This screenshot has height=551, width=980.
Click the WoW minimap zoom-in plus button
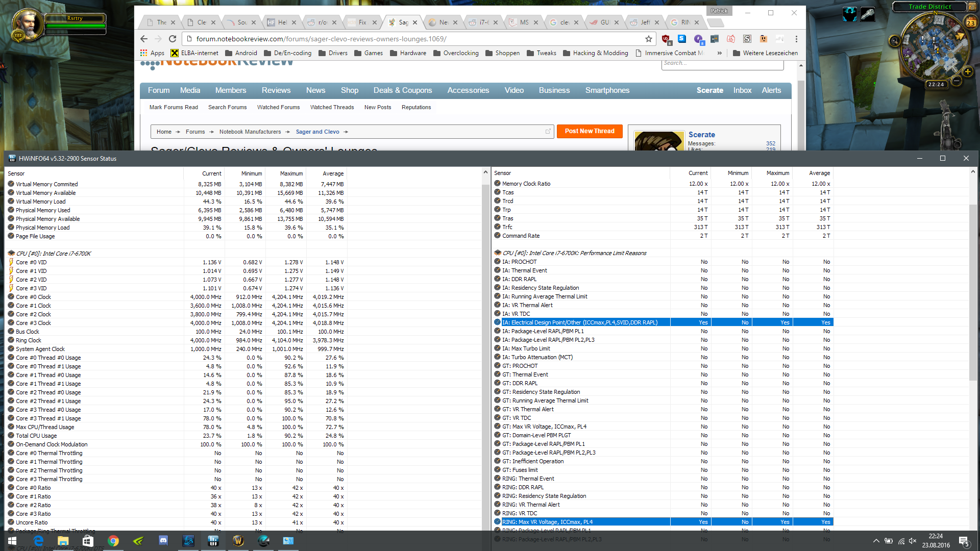pos(968,72)
